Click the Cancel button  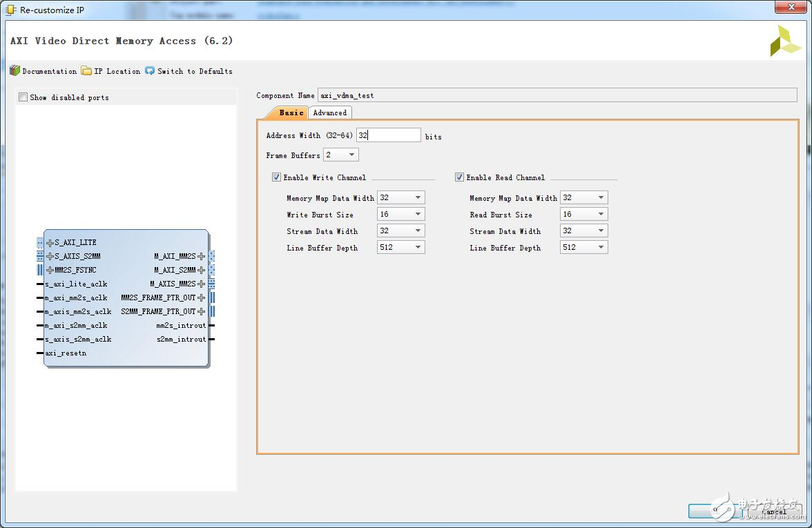tap(773, 511)
